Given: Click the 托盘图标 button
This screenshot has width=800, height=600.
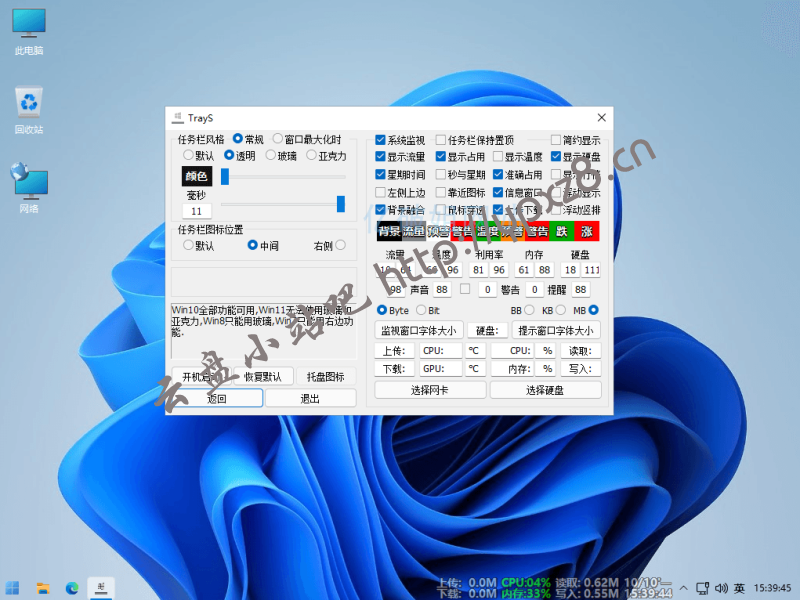Looking at the screenshot, I should (326, 377).
